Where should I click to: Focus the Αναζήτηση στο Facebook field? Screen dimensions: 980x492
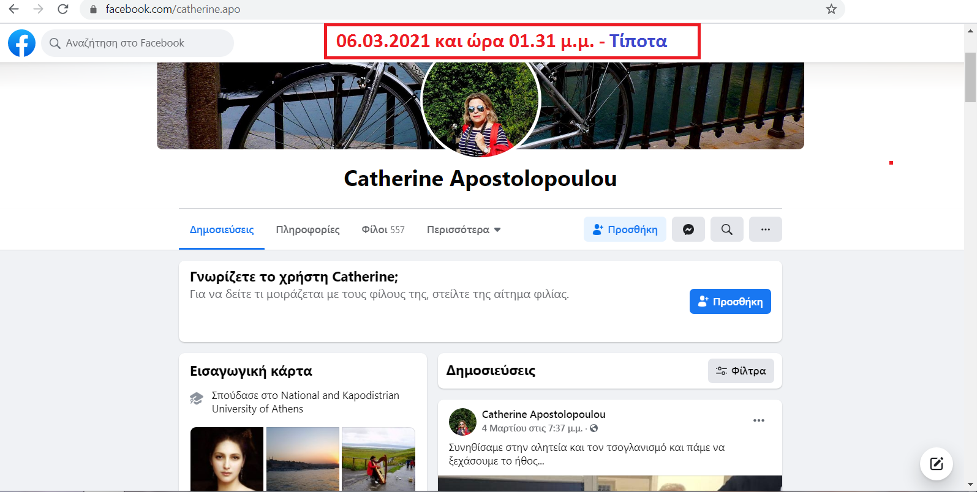tap(137, 43)
